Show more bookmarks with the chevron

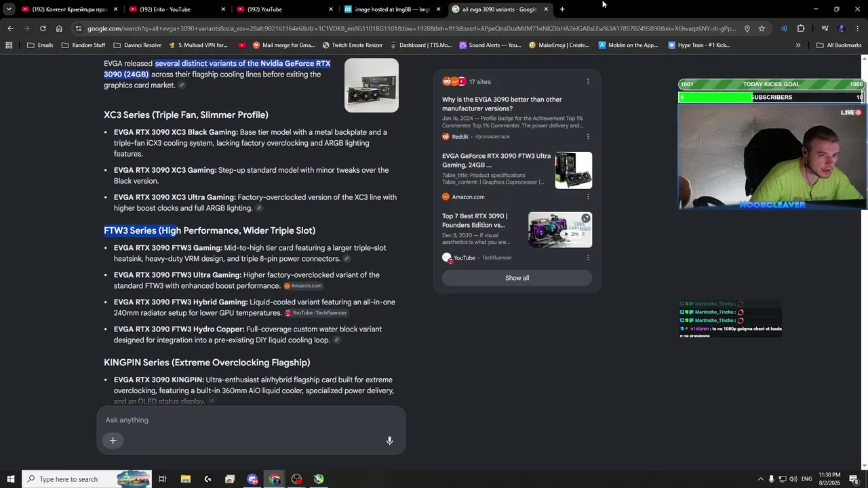(798, 45)
